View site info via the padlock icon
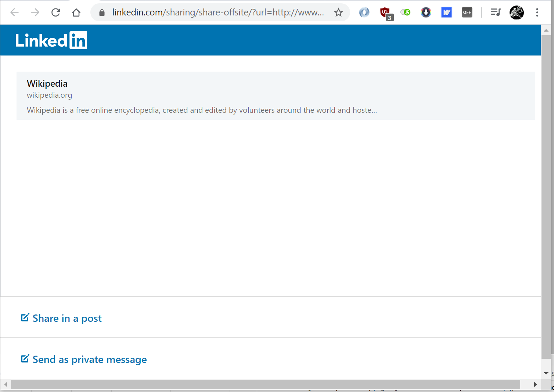 click(102, 12)
